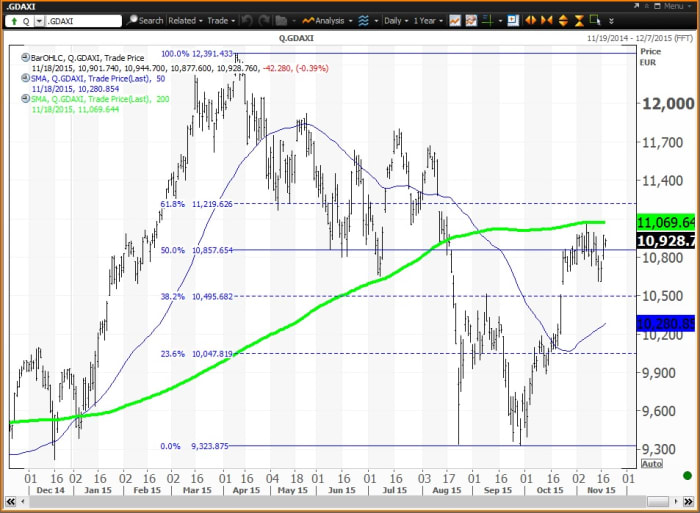Click the 12,000 price axis label
Viewport: 700px width, 513px height.
(x=668, y=104)
